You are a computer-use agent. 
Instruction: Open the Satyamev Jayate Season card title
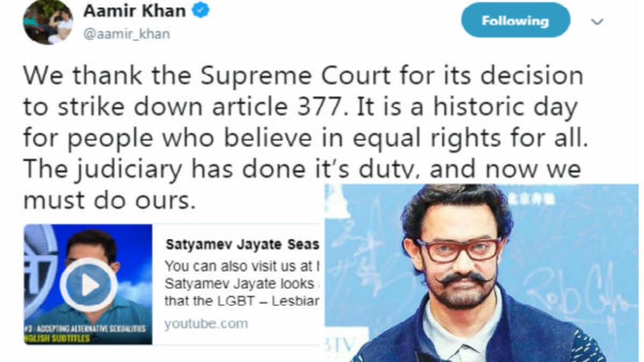pyautogui.click(x=243, y=245)
